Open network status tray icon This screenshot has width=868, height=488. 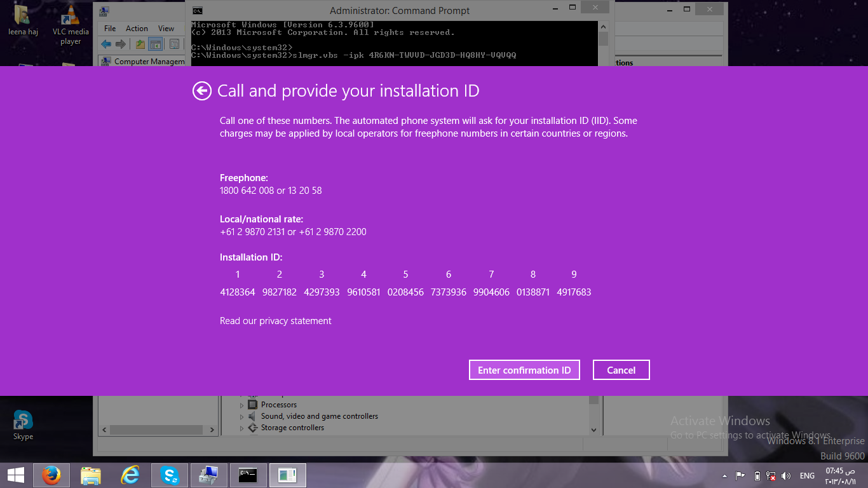pos(771,476)
